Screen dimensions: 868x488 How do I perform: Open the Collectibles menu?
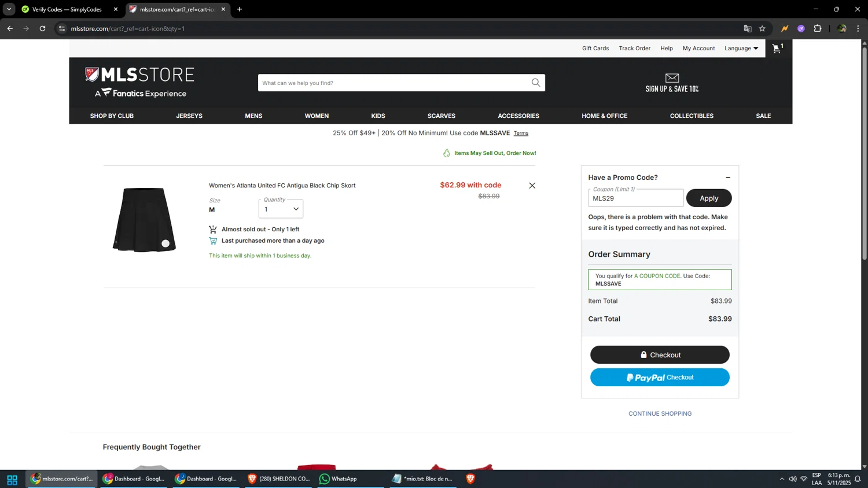(x=692, y=116)
